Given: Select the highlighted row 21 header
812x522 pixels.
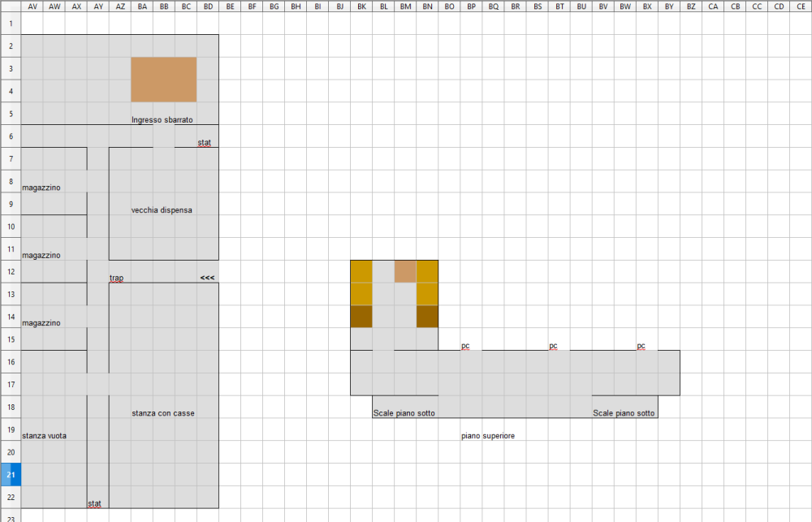Looking at the screenshot, I should (x=10, y=474).
